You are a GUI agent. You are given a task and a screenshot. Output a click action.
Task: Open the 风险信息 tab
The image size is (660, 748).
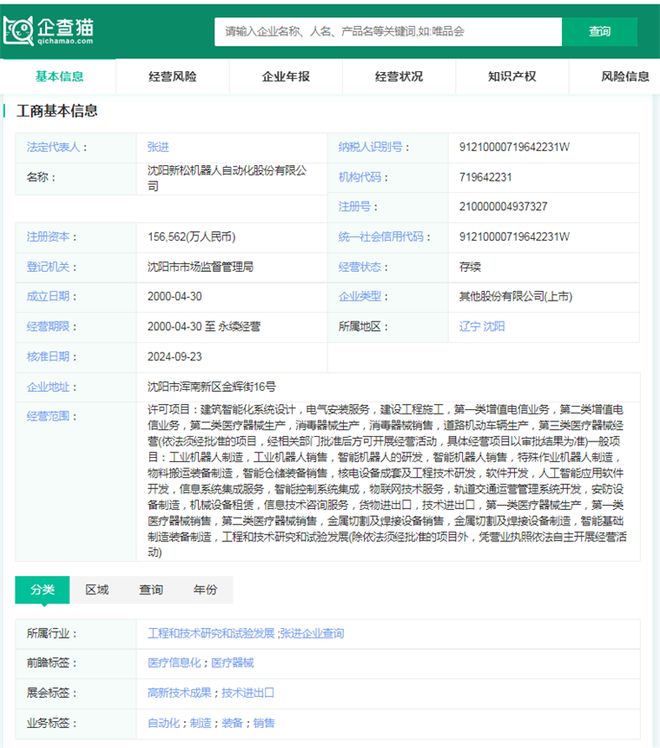[x=625, y=76]
